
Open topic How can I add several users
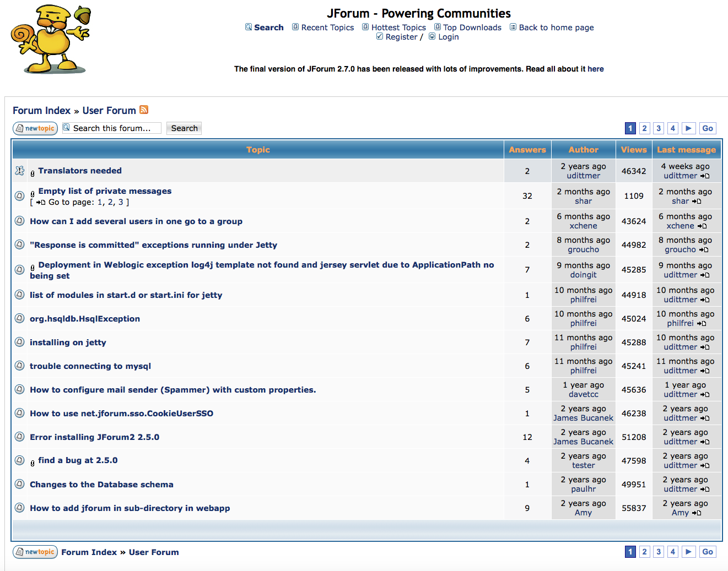tap(136, 221)
